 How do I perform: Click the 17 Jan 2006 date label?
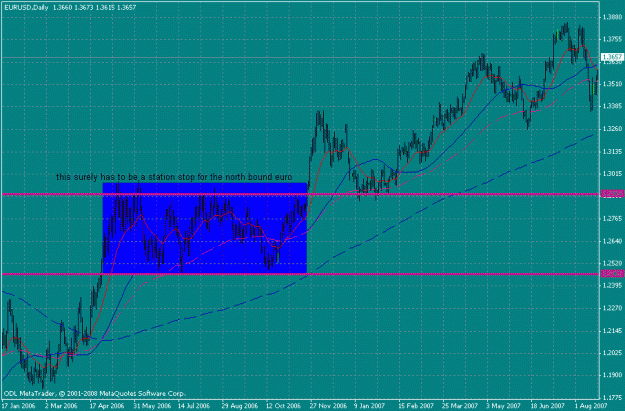[x=18, y=406]
